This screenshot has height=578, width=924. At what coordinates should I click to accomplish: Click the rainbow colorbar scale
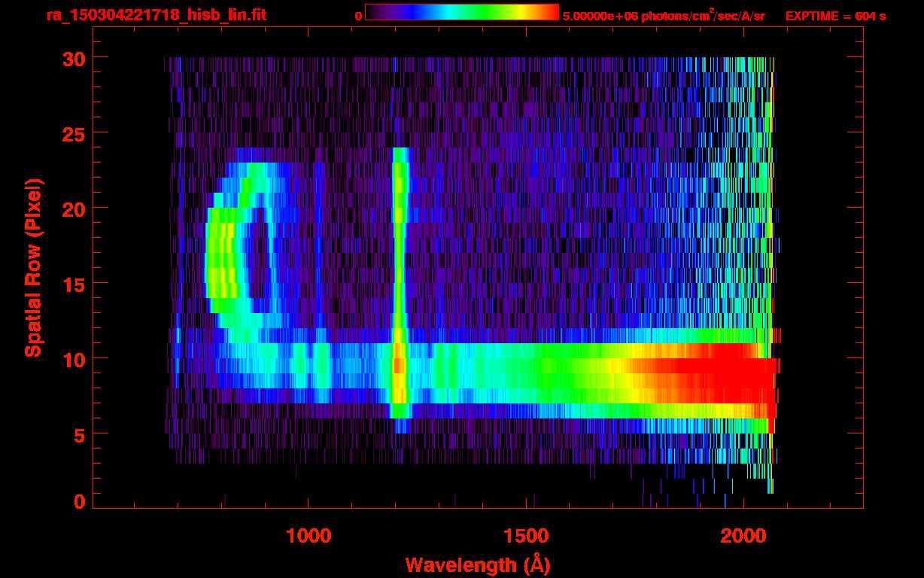[462, 13]
